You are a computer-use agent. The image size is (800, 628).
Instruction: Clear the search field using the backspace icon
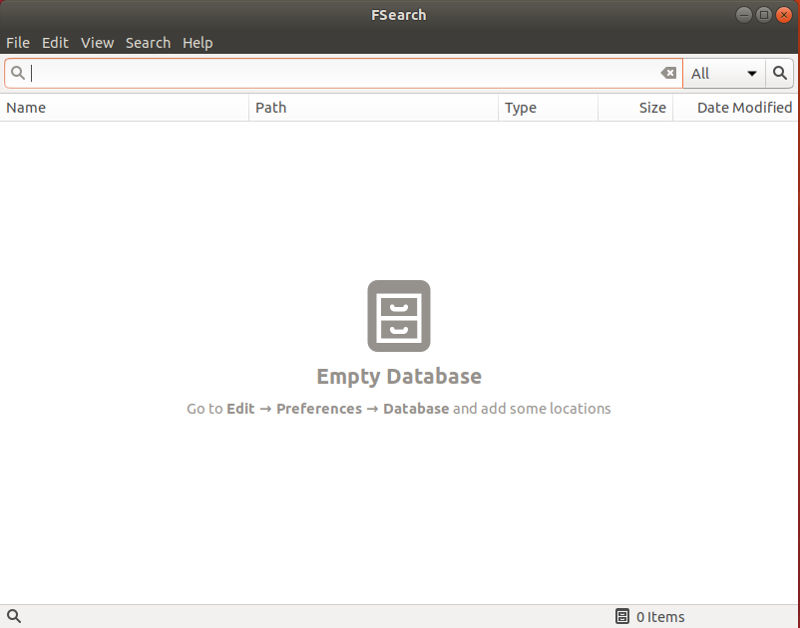click(x=668, y=73)
